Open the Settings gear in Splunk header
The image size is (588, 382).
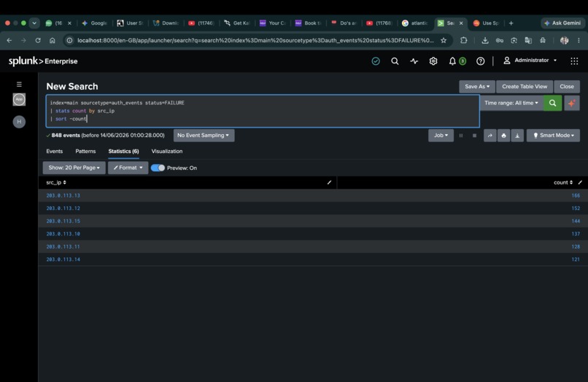[x=433, y=61]
